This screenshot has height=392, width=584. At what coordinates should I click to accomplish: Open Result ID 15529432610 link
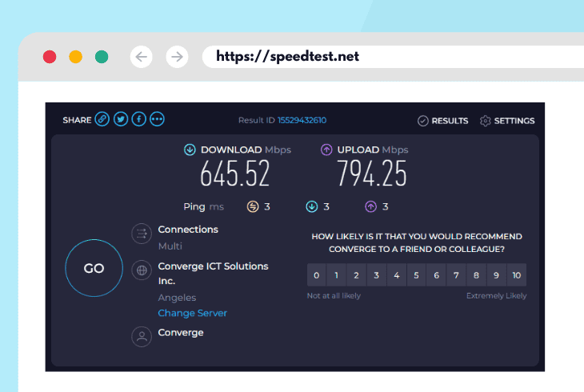coord(302,120)
